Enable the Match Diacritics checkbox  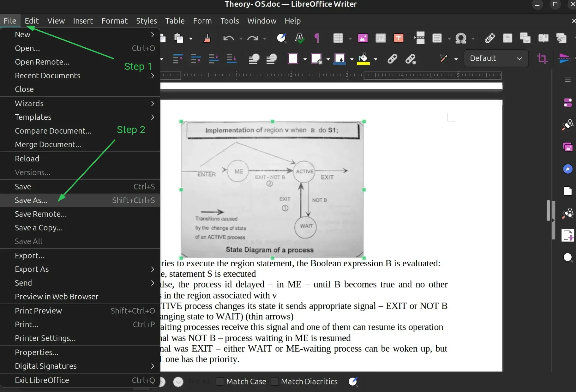[275, 382]
